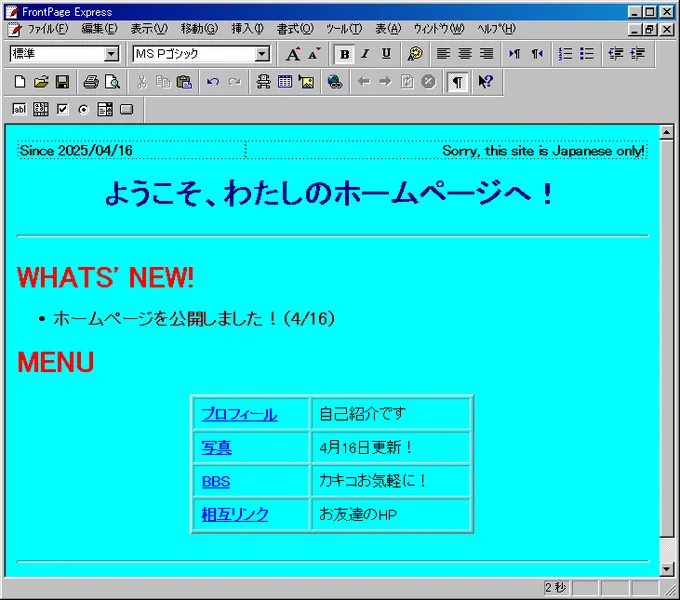Screen dimensions: 680x600
Task: Toggle underline formatting
Action: 386,54
